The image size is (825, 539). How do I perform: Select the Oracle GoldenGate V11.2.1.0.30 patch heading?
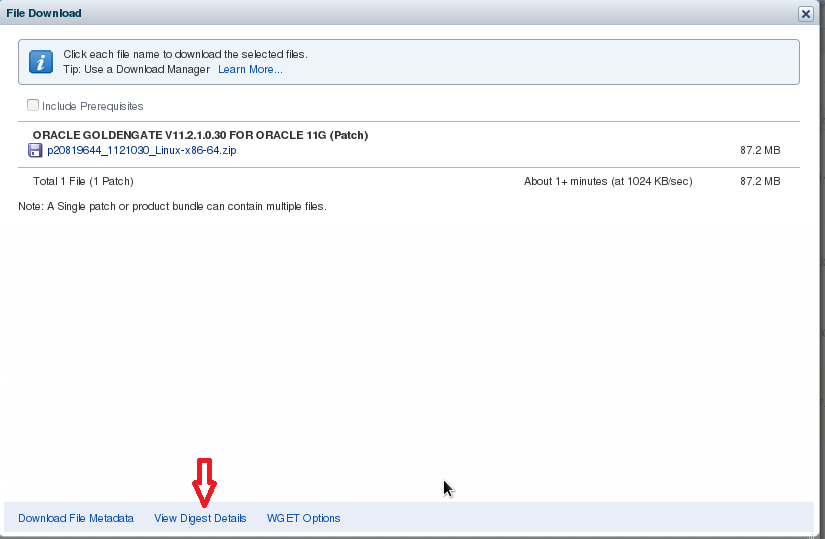point(200,135)
